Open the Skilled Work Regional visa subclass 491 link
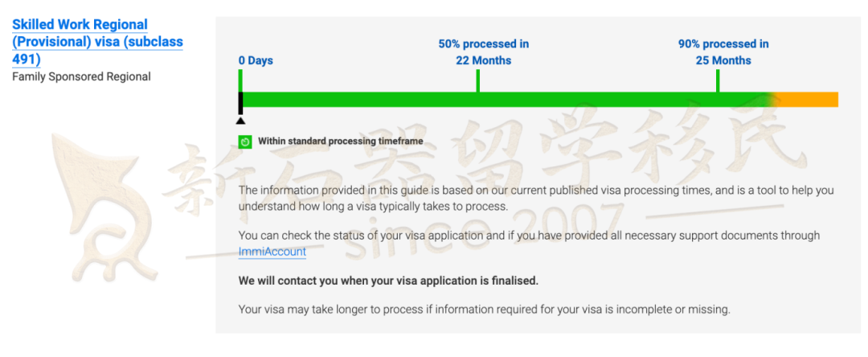The width and height of the screenshot is (868, 357). click(x=97, y=42)
